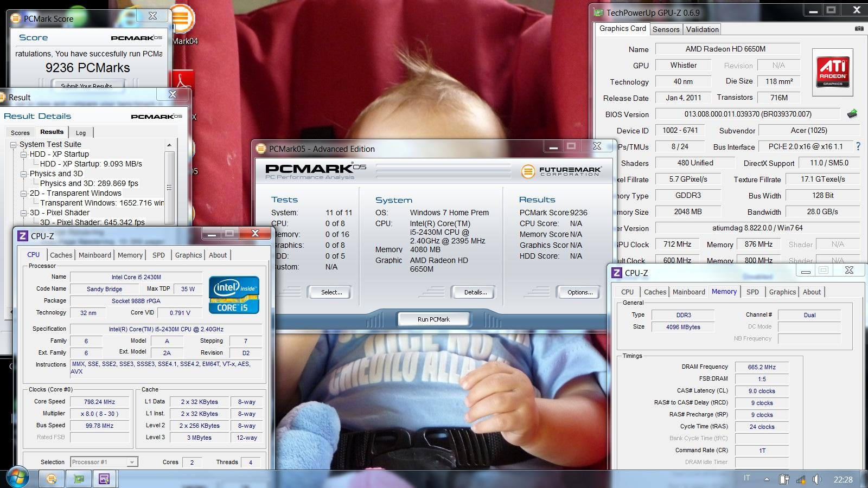Screen dimensions: 868x488
Task: Open Memory tab in left CPU-Z window
Action: (130, 255)
